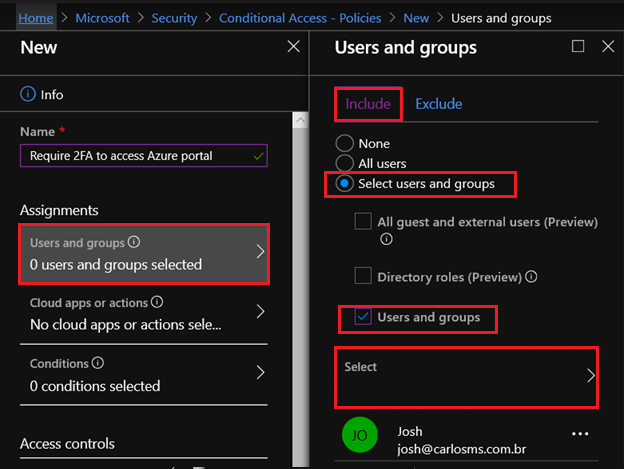Open Conditions assignment row
This screenshot has height=469, width=624.
coord(144,374)
